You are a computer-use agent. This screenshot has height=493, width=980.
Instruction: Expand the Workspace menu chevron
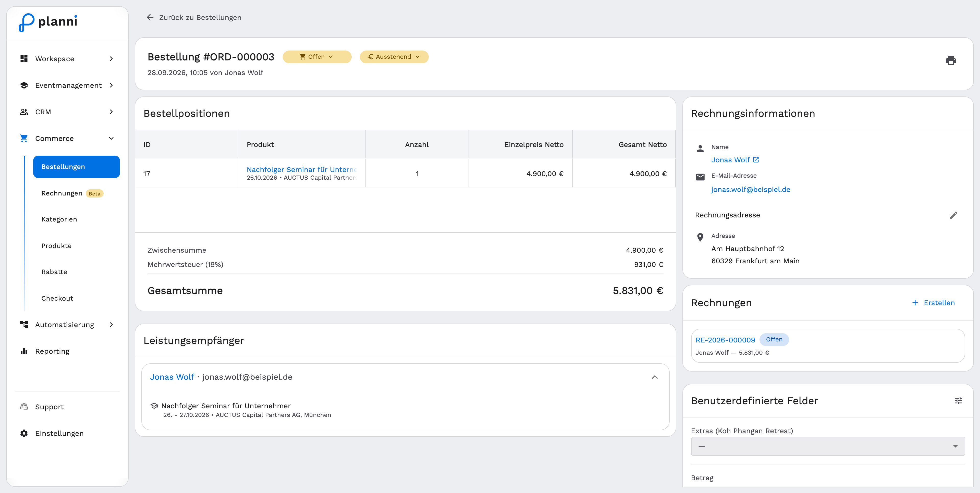112,59
